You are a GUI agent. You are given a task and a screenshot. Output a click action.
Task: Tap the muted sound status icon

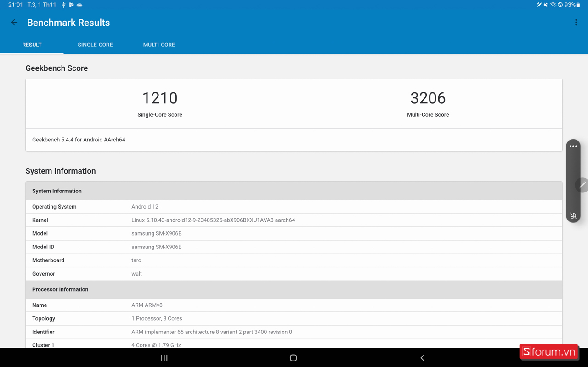[x=546, y=5]
